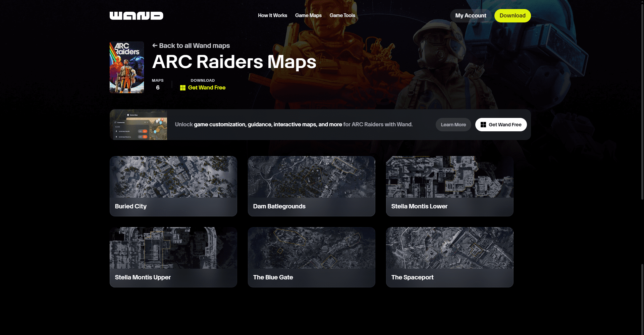This screenshot has height=335, width=644.
Task: Open The Blue Gate map
Action: point(311,257)
